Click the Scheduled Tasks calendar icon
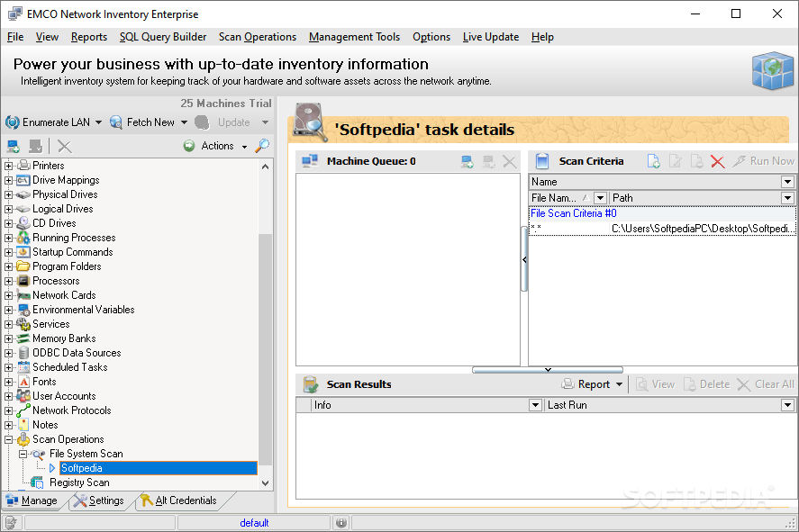This screenshot has height=532, width=799. (23, 367)
